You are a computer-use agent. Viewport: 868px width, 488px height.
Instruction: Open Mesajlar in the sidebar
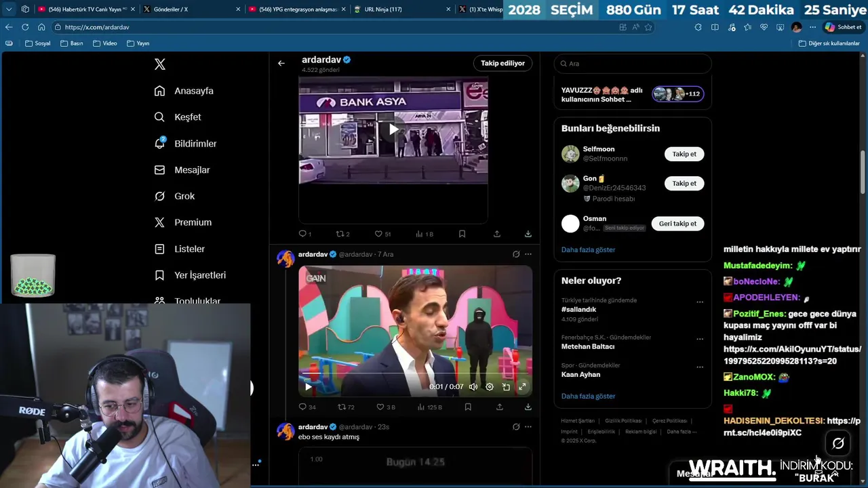(x=182, y=170)
